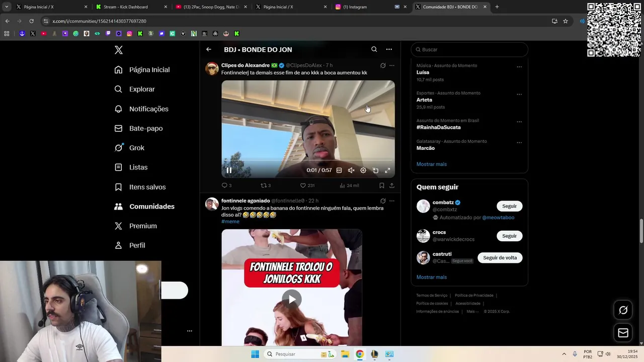Show more accounts under Quem seguir

coord(431,278)
